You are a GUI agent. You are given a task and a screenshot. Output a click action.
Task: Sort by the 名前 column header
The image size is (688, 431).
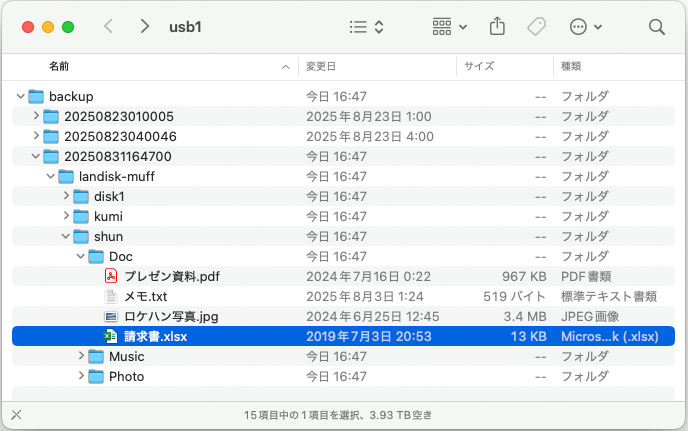59,66
